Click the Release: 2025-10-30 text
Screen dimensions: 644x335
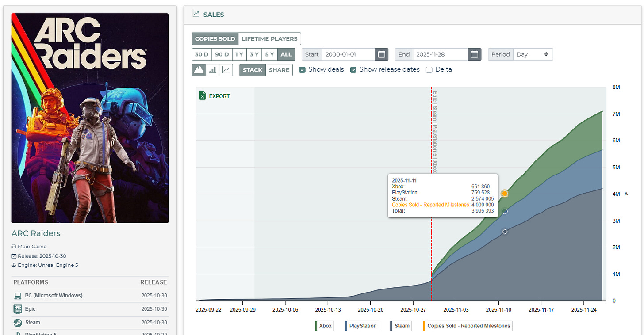click(x=42, y=256)
